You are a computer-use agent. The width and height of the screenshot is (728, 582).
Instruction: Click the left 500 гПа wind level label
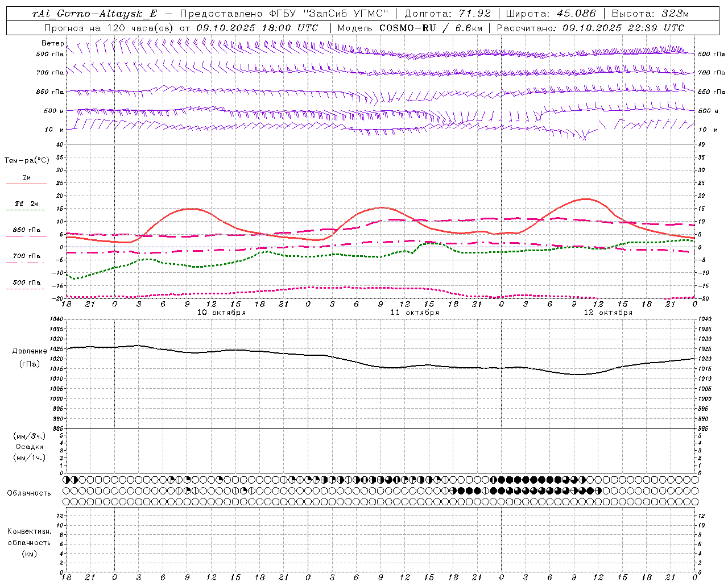(50, 54)
